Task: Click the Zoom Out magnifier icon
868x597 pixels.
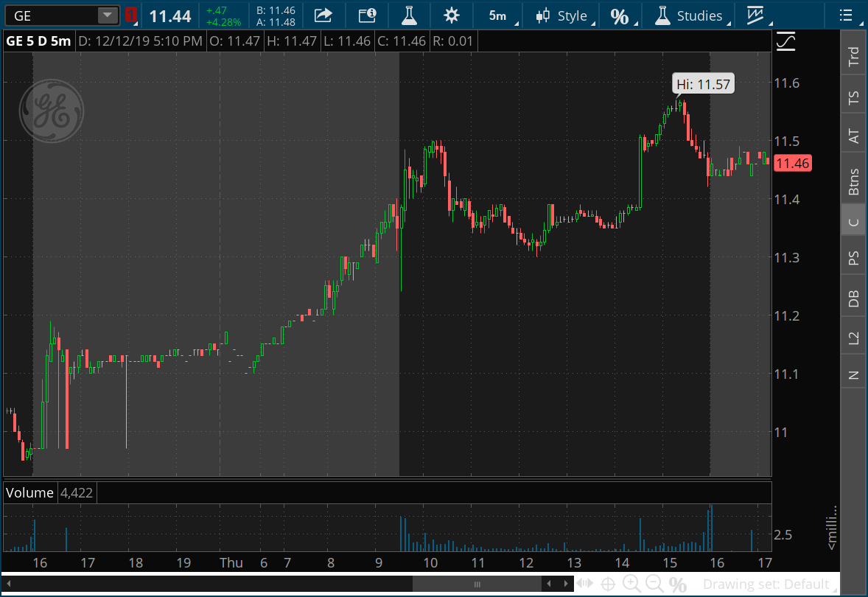Action: (x=654, y=584)
